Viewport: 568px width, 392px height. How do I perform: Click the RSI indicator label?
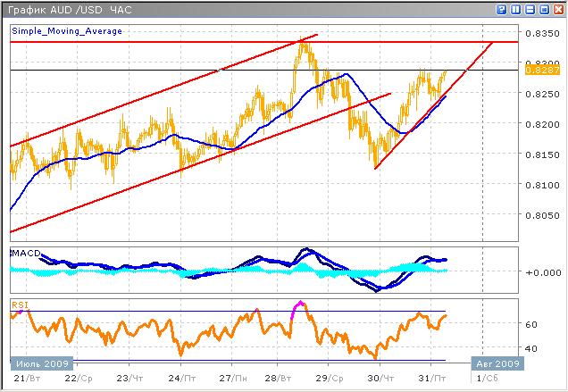[19, 305]
